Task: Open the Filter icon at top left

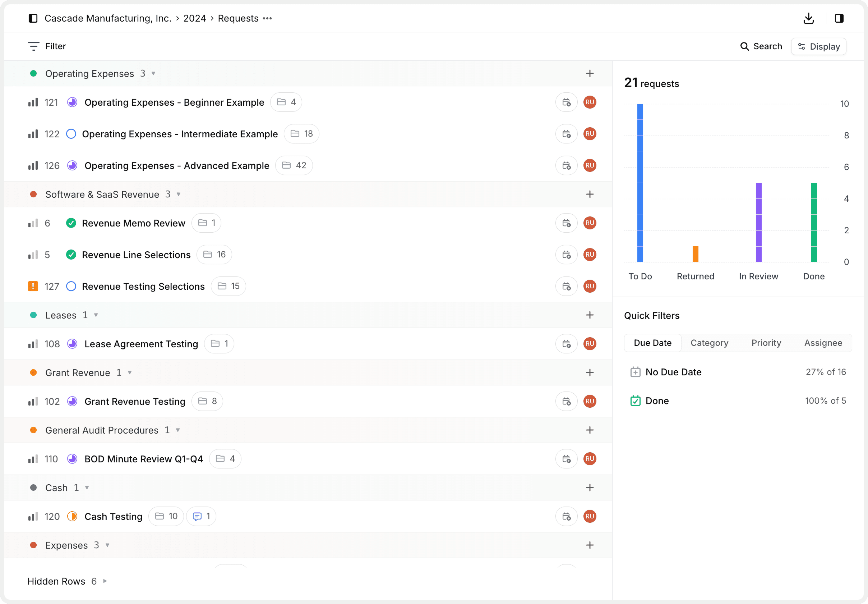Action: 34,46
